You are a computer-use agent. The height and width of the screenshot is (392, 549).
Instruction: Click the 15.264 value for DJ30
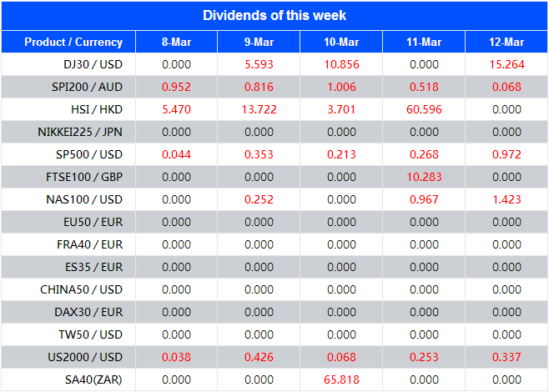coord(506,64)
